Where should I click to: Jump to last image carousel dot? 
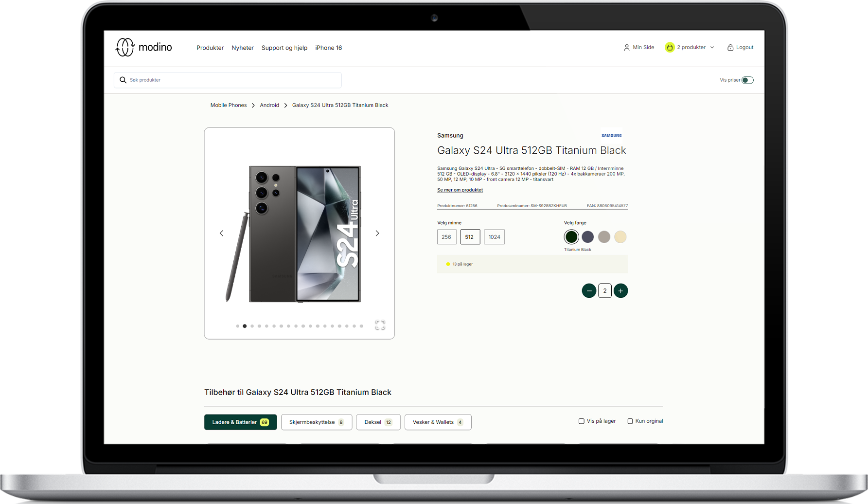(x=361, y=326)
